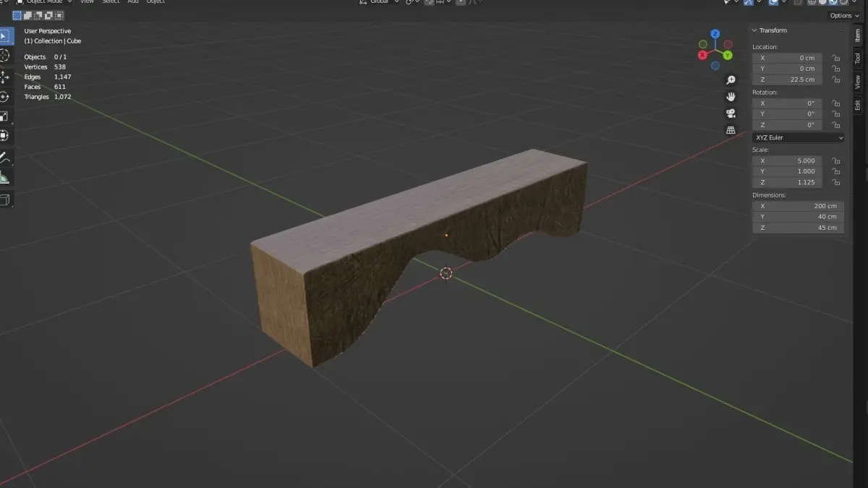Click the green Y axis gizmo ball

728,55
